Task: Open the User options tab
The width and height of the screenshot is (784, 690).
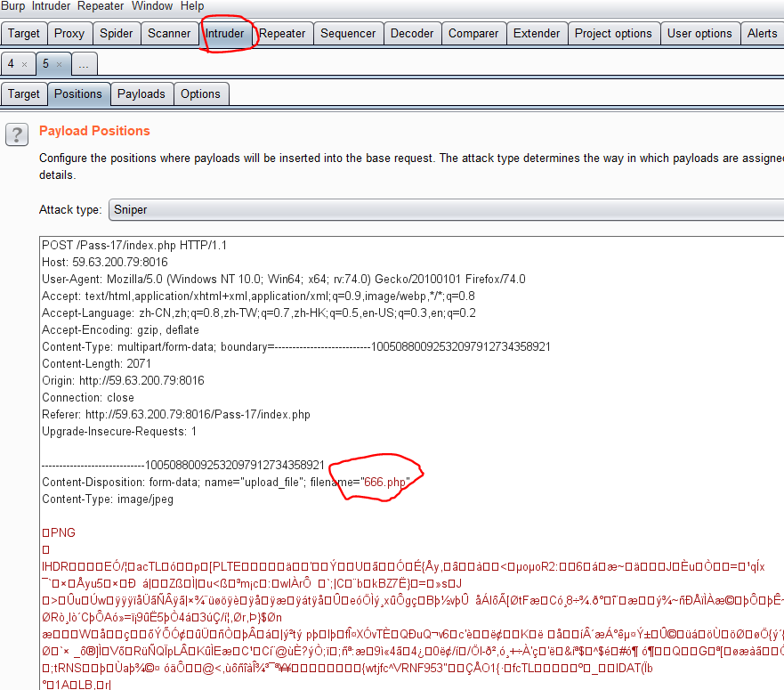Action: pyautogui.click(x=699, y=34)
